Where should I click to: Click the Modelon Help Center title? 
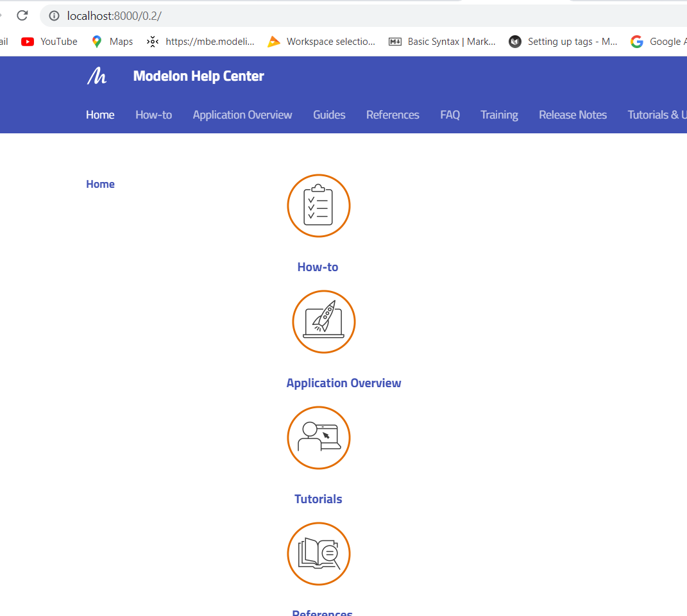pyautogui.click(x=198, y=76)
